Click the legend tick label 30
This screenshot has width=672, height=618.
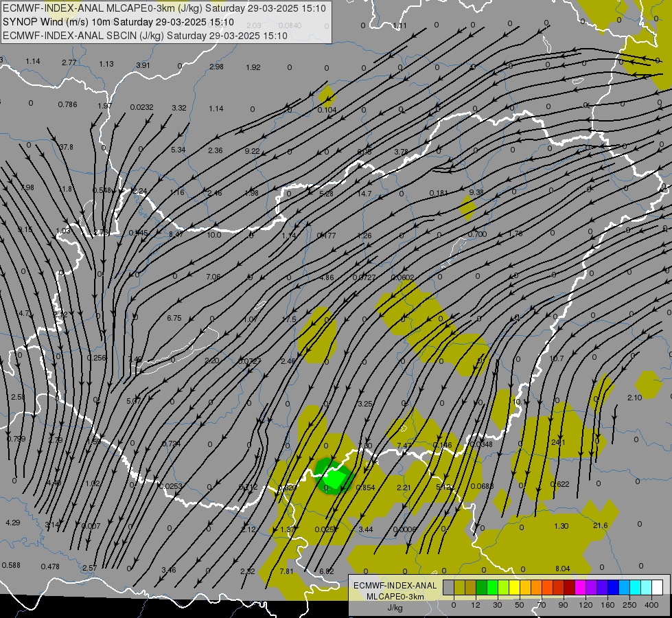coord(497,605)
